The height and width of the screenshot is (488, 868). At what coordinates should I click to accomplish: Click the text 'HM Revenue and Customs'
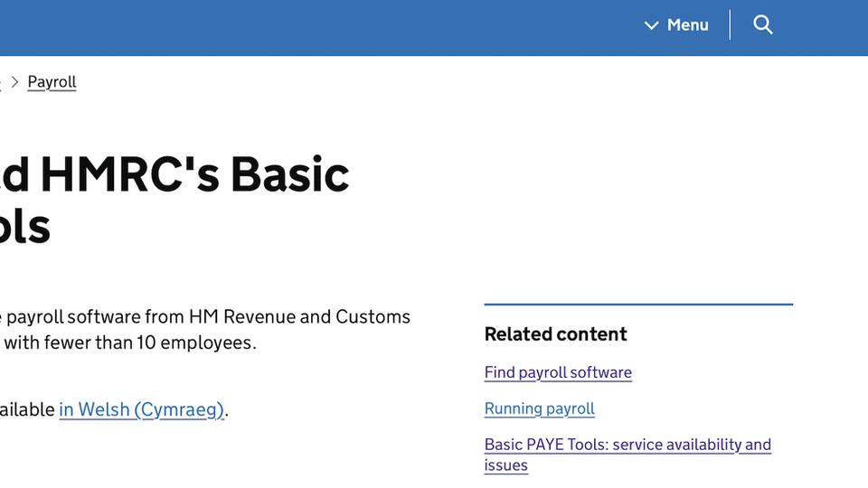(x=298, y=317)
